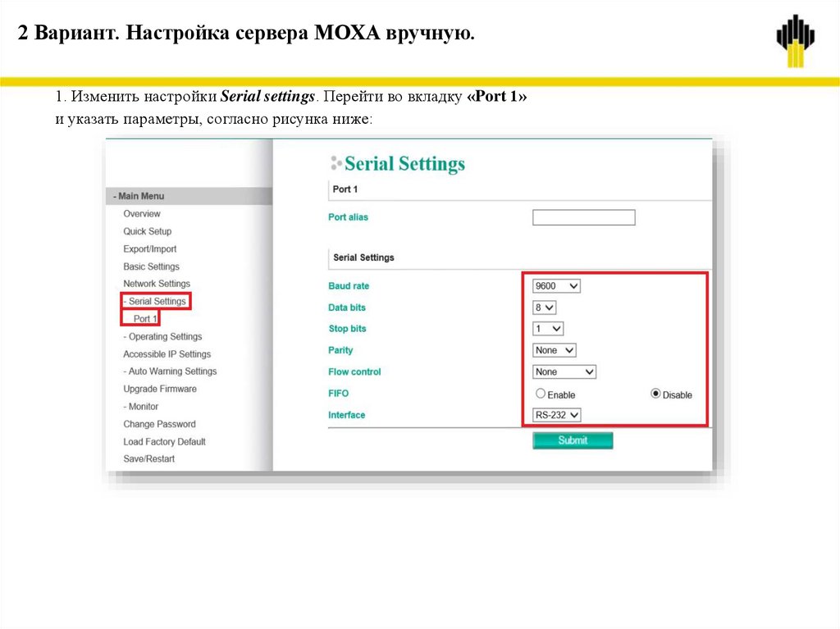The height and width of the screenshot is (629, 840).
Task: Open the Data bits dropdown
Action: 543,307
